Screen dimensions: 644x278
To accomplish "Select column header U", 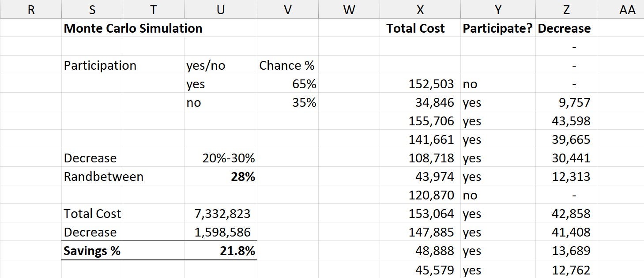I will tap(221, 9).
